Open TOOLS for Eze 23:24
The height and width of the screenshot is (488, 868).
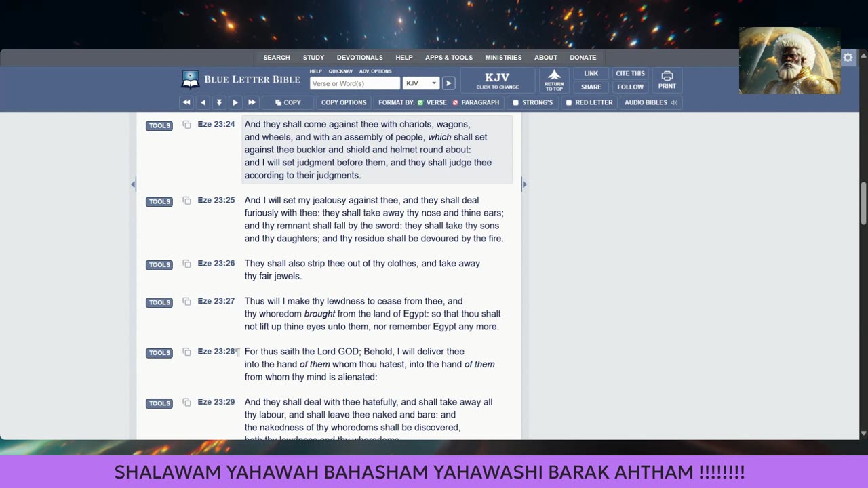click(x=159, y=125)
